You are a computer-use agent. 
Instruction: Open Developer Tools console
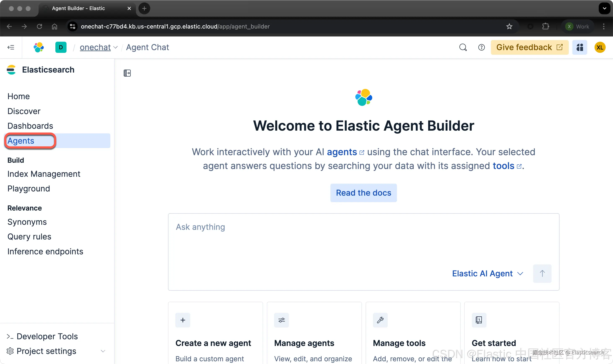(x=42, y=337)
